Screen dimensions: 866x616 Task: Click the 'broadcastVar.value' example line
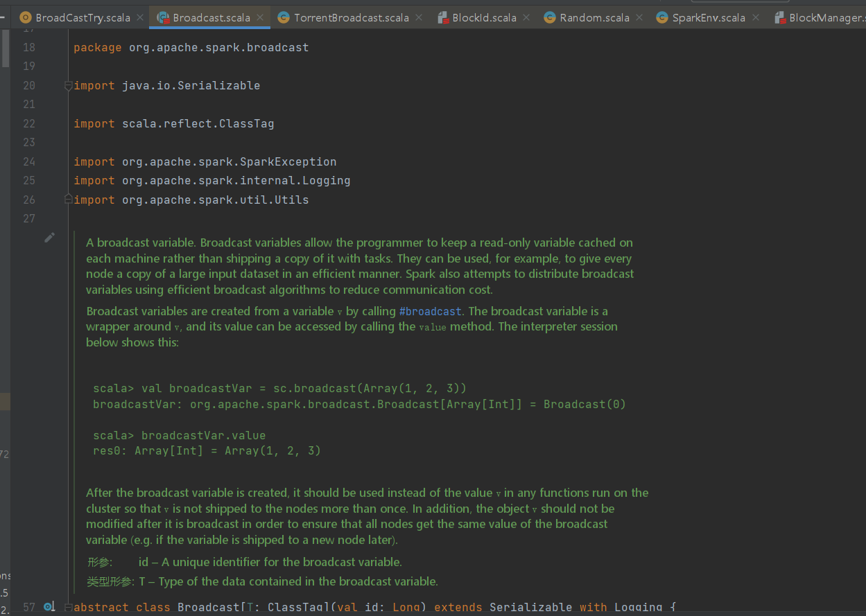point(180,436)
